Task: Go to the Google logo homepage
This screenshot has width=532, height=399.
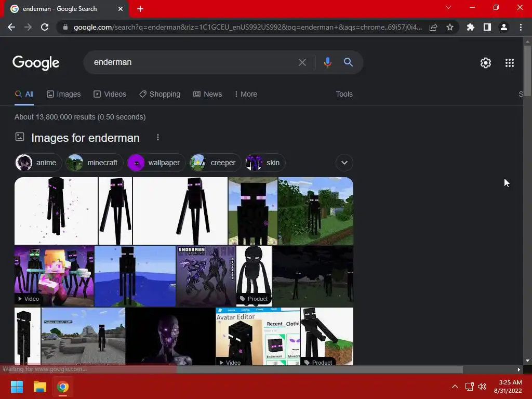Action: (x=36, y=63)
